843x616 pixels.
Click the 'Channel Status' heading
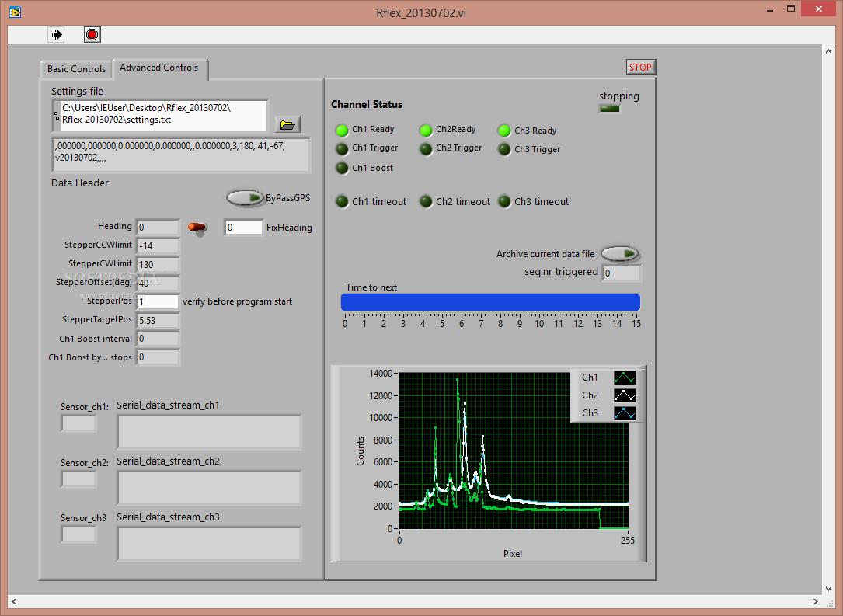point(367,104)
